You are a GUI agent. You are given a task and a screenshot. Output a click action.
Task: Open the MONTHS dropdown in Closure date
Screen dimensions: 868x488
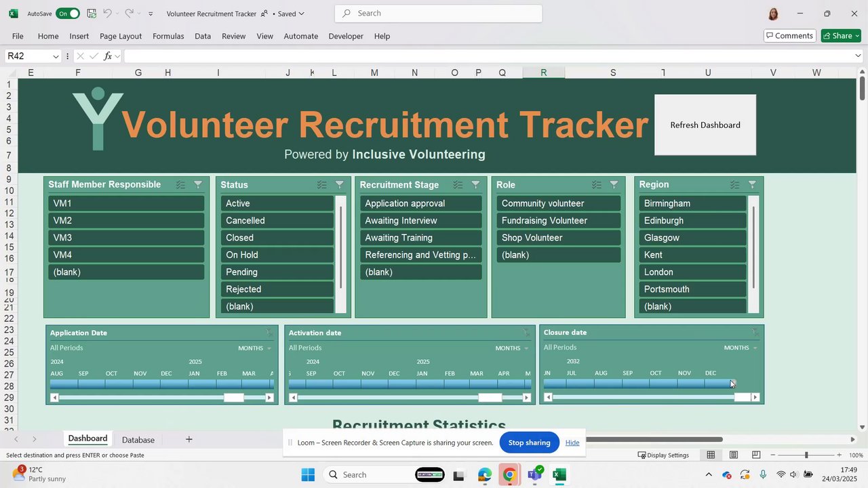[x=741, y=348]
